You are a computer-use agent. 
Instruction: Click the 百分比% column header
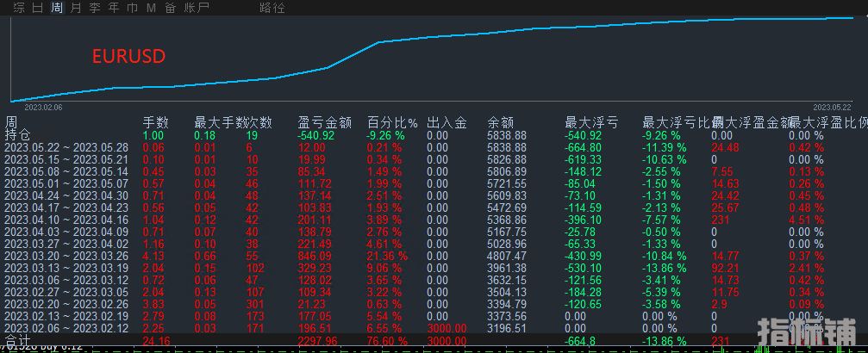[x=392, y=122]
